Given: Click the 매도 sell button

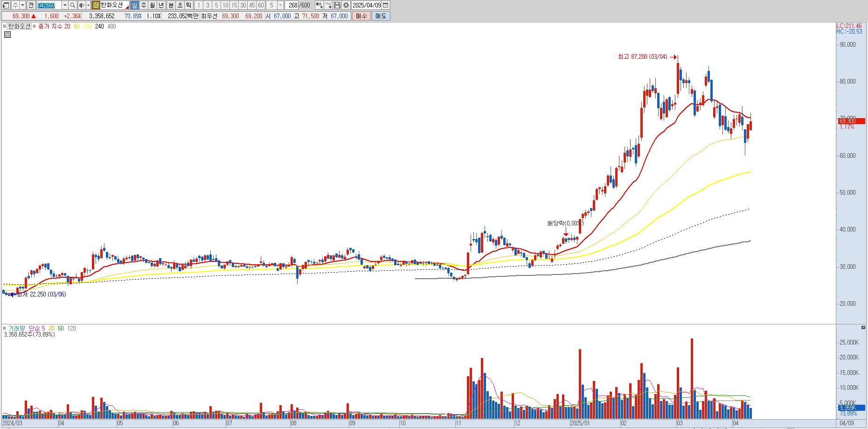Looking at the screenshot, I should (381, 16).
